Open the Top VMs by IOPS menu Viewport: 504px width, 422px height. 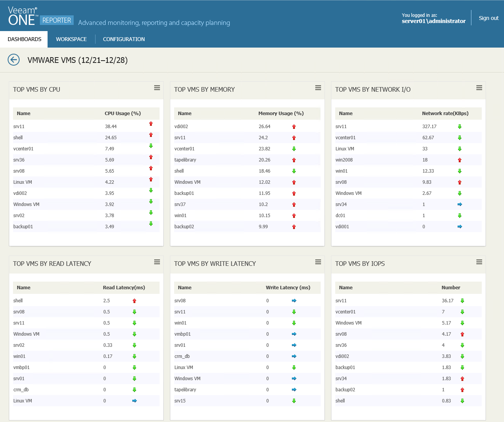[479, 262]
